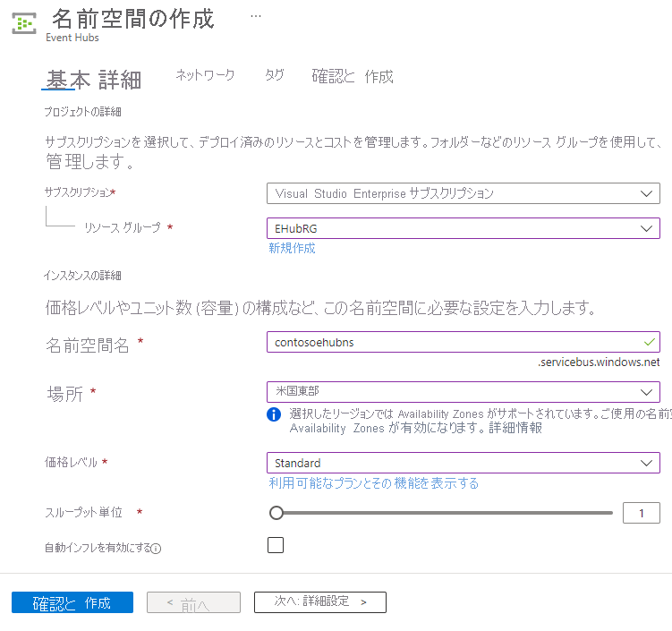Click the blue info icon under location
672x631 pixels.
(274, 414)
